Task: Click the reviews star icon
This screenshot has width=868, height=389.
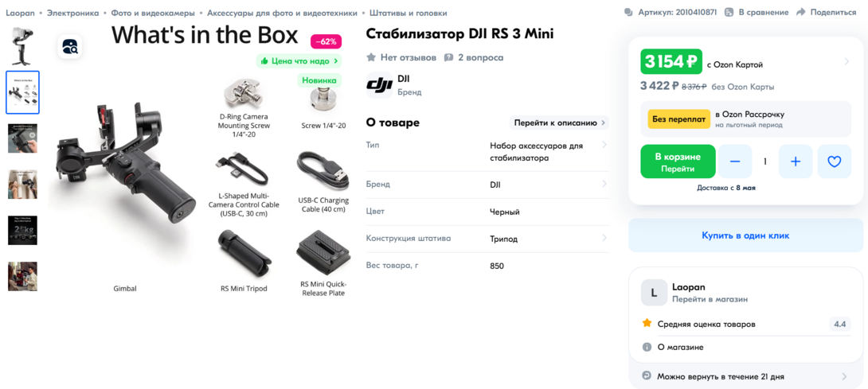Action: (x=371, y=57)
